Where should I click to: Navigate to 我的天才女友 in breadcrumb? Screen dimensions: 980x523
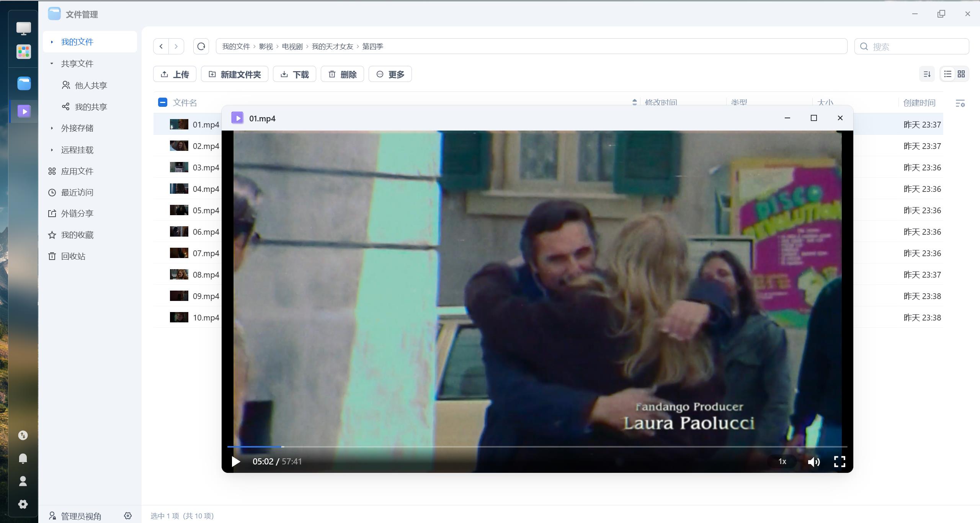pos(332,46)
